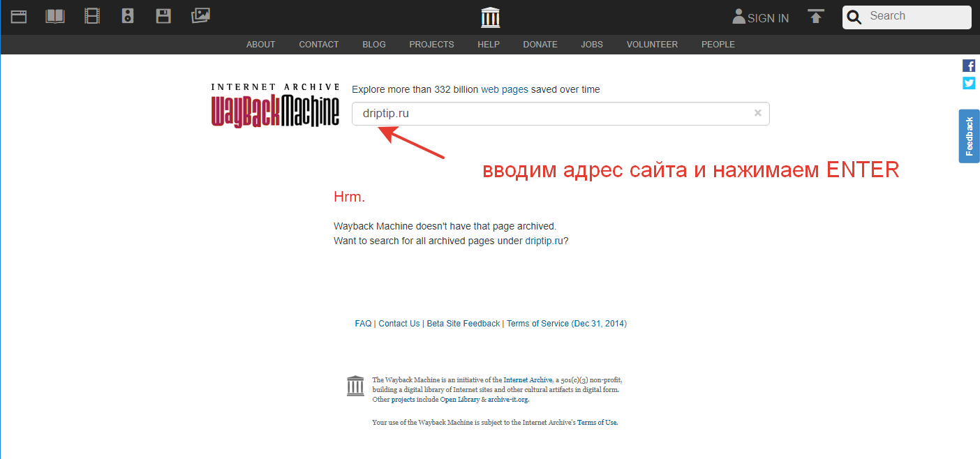Open the DONATE menu item
The image size is (980, 459).
540,45
